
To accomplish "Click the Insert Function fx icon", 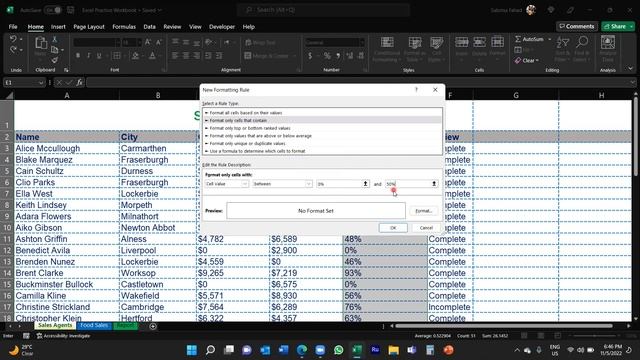I will [x=79, y=82].
